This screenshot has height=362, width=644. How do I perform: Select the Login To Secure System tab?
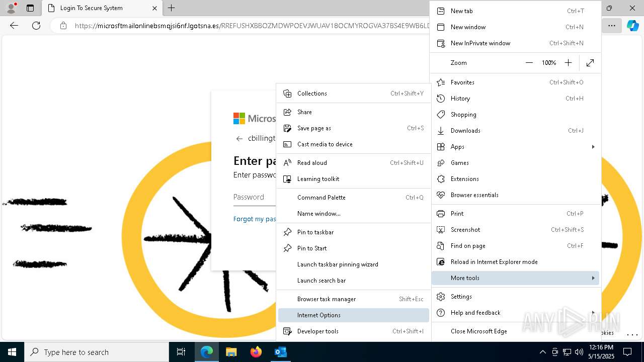pyautogui.click(x=101, y=8)
